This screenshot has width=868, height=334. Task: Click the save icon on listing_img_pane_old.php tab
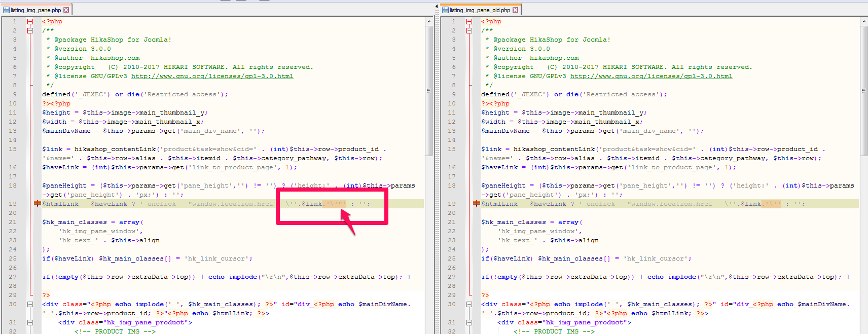[445, 10]
